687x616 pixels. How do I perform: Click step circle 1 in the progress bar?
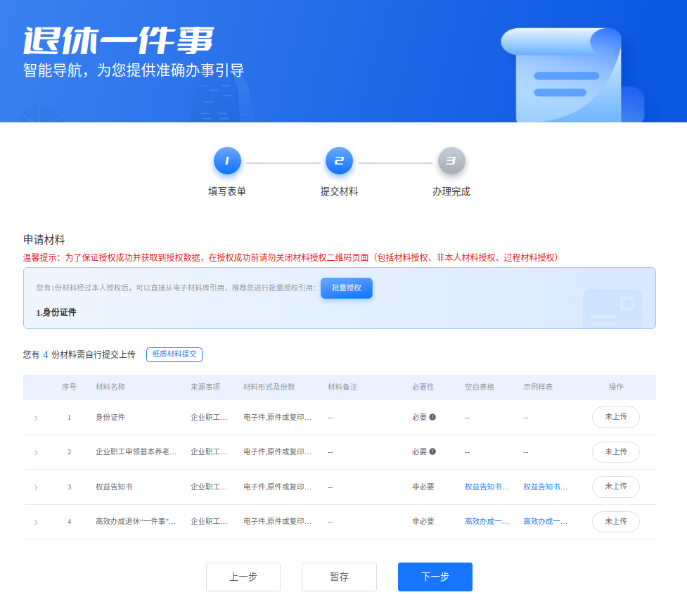click(x=226, y=160)
